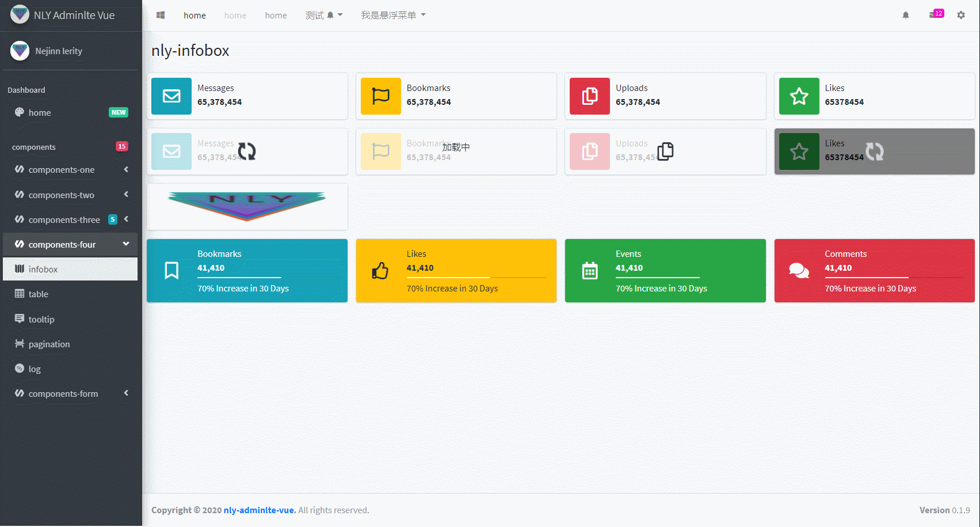Click the calendar icon in Events box

coord(590,271)
